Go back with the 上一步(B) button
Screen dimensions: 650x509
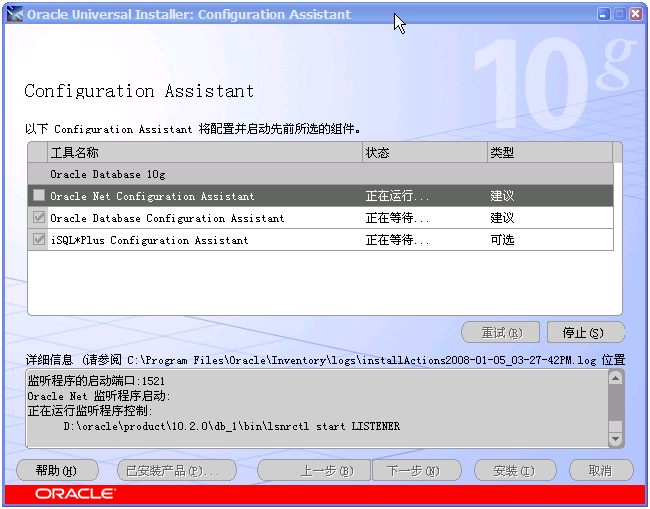[x=314, y=470]
